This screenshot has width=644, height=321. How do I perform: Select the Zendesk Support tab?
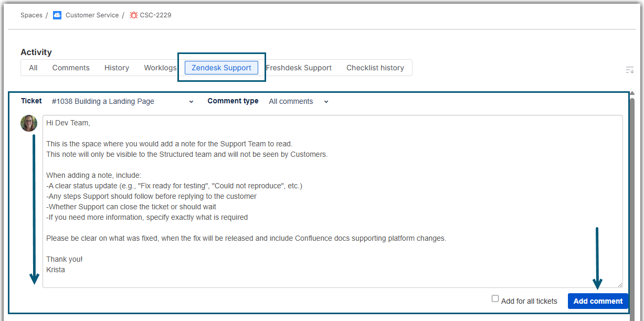(221, 68)
